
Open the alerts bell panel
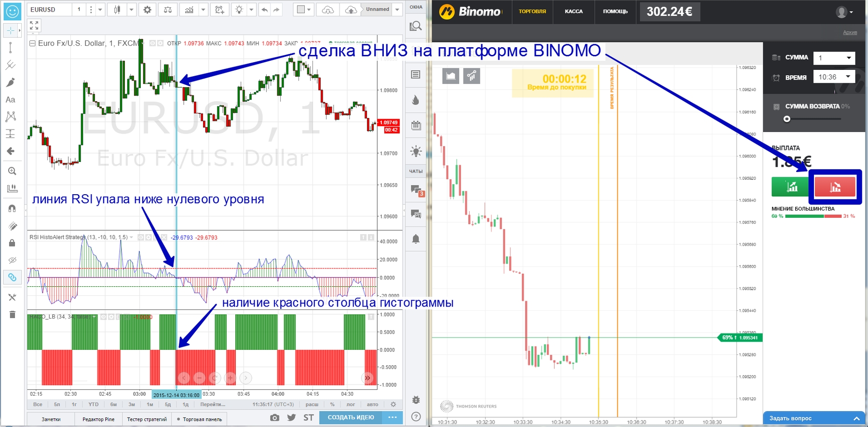[416, 239]
